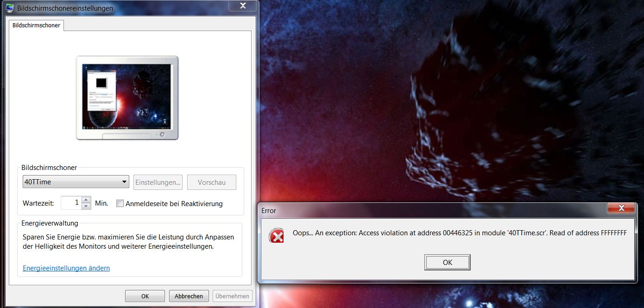Close the Bildschirmschonereinstellungen window
Image resolution: width=644 pixels, height=308 pixels.
(x=243, y=6)
